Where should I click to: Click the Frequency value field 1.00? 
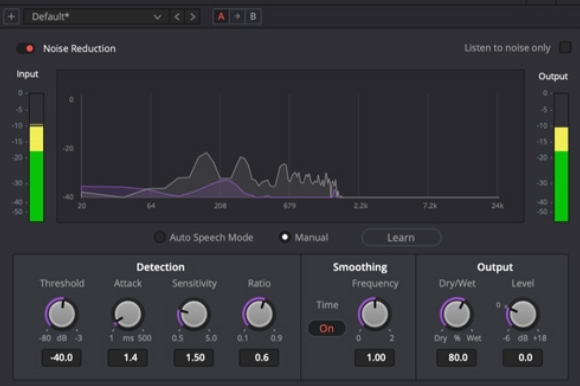[x=374, y=358]
